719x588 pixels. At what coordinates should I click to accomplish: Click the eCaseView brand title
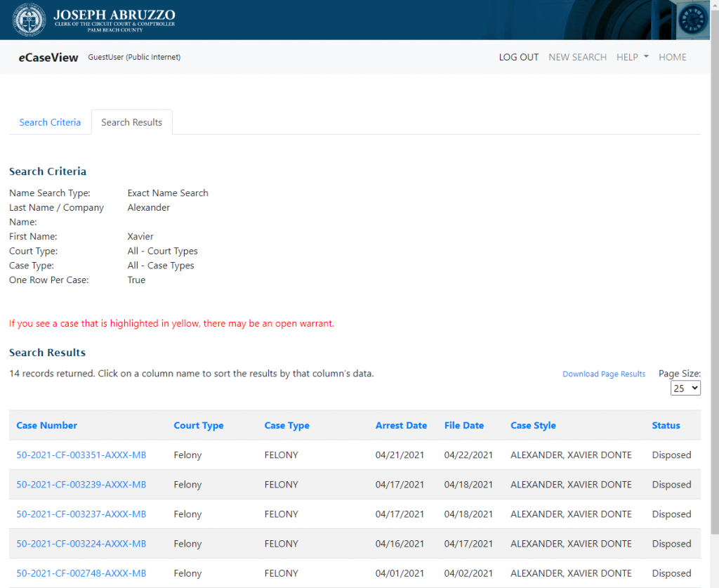tap(48, 58)
